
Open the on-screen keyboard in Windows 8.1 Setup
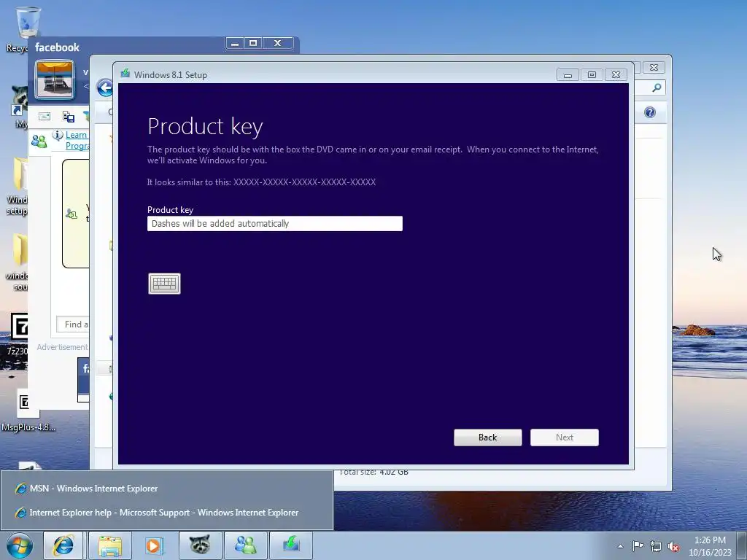coord(164,284)
